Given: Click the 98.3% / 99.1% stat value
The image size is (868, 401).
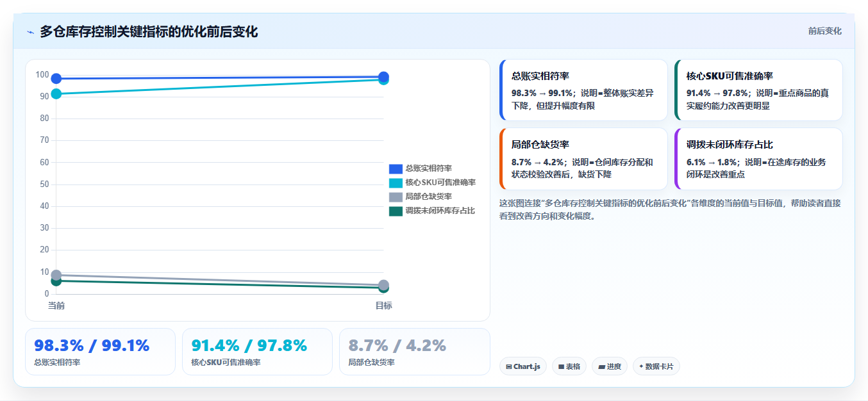Looking at the screenshot, I should [x=92, y=346].
